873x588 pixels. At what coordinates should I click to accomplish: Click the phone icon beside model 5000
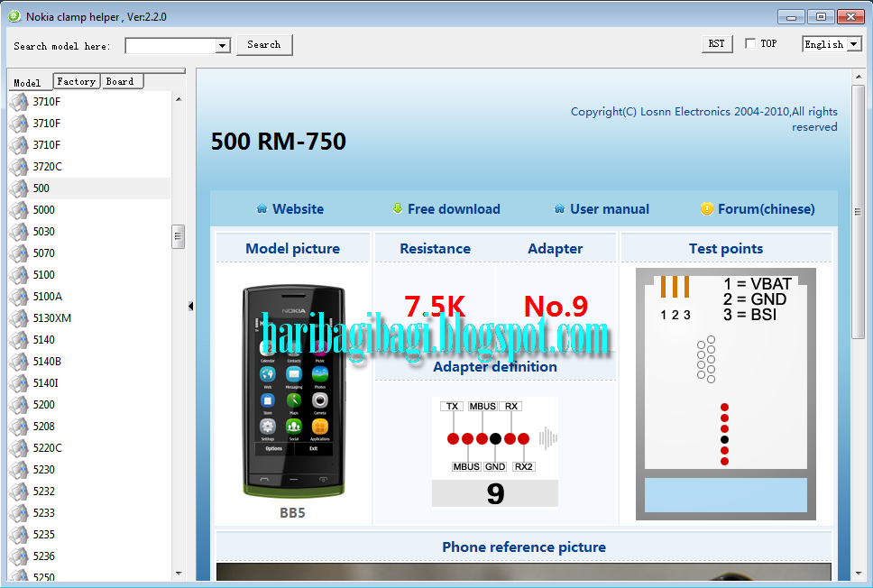pyautogui.click(x=19, y=210)
